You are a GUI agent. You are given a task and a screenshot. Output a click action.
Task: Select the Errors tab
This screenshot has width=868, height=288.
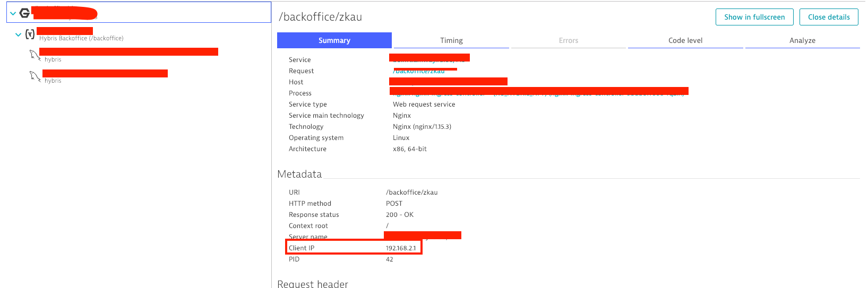pos(568,40)
